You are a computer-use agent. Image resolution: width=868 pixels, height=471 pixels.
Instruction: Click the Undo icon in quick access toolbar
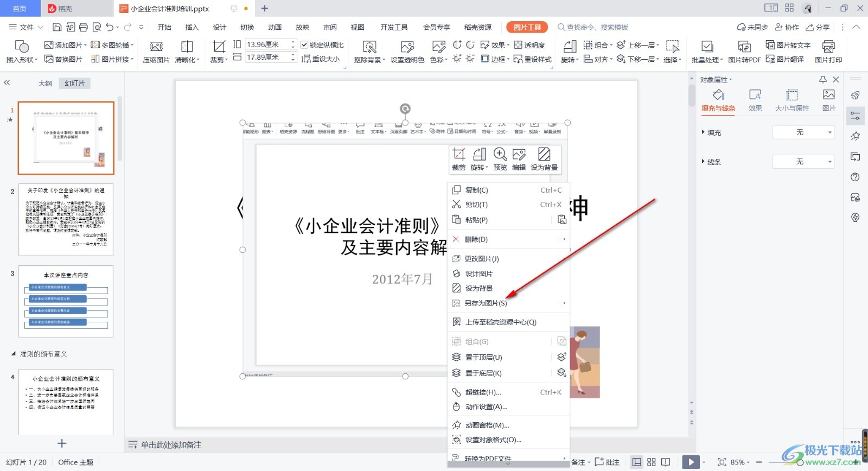[x=110, y=27]
